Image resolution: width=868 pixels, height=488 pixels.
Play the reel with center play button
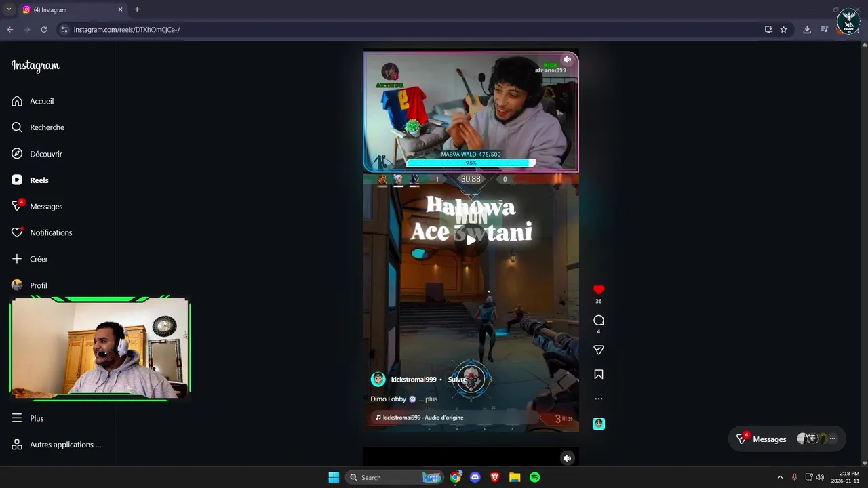[471, 240]
